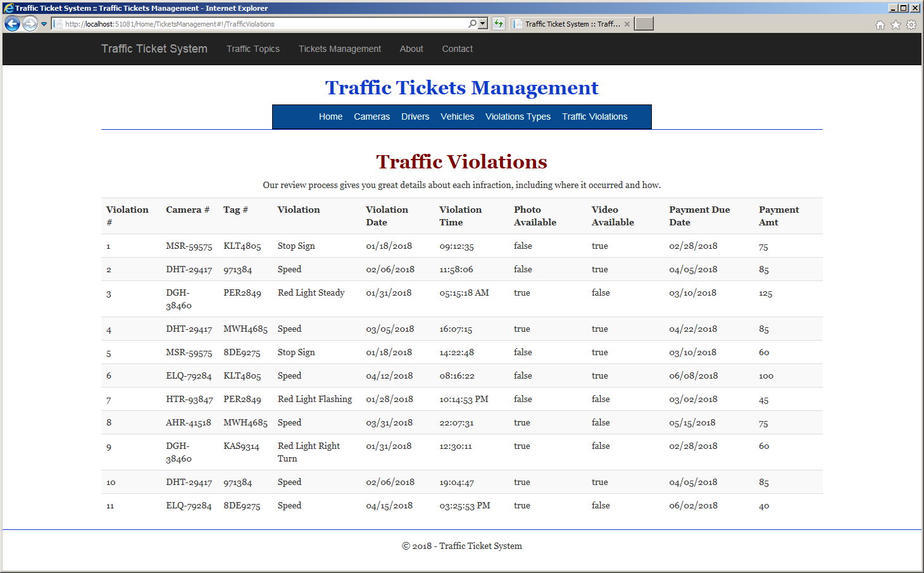Click the Internet Explorer title bar icon

(8, 8)
